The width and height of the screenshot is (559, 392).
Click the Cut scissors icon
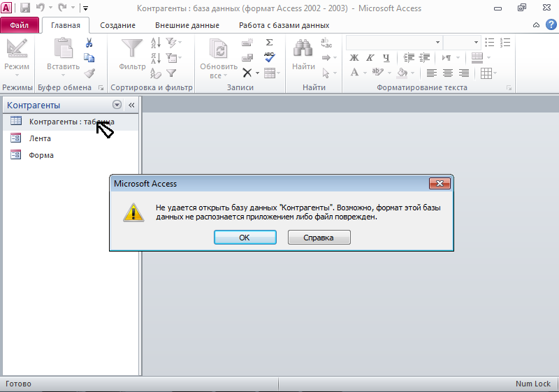click(x=89, y=43)
